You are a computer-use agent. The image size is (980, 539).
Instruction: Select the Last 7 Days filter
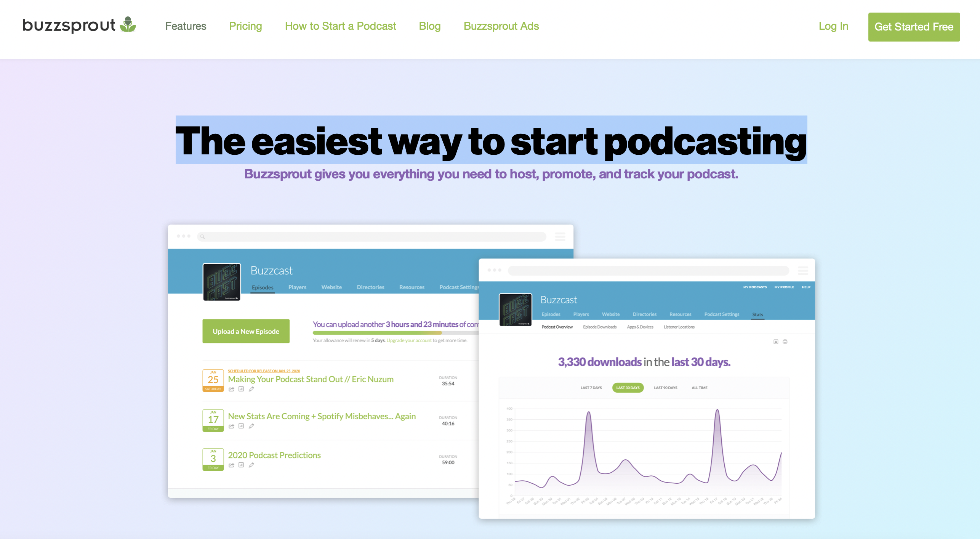591,388
